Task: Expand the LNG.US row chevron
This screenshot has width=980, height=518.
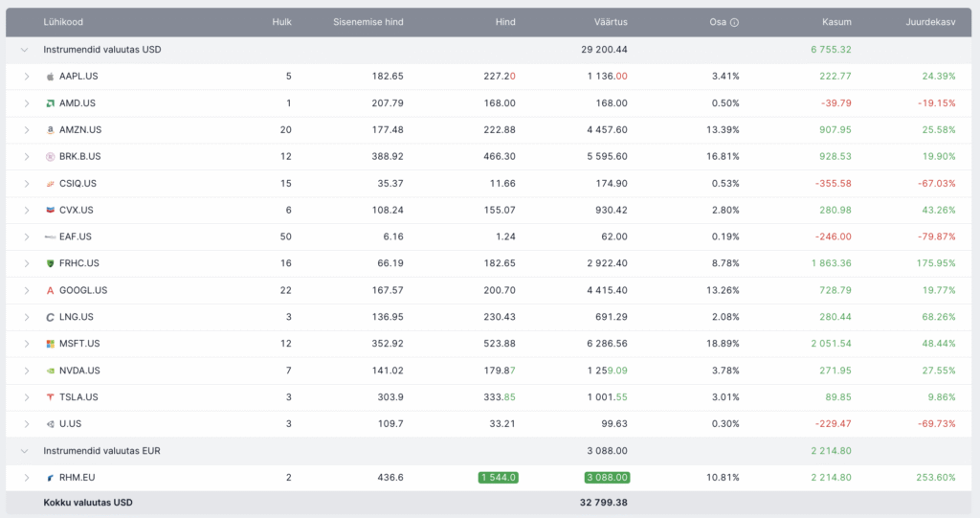Action: (26, 317)
